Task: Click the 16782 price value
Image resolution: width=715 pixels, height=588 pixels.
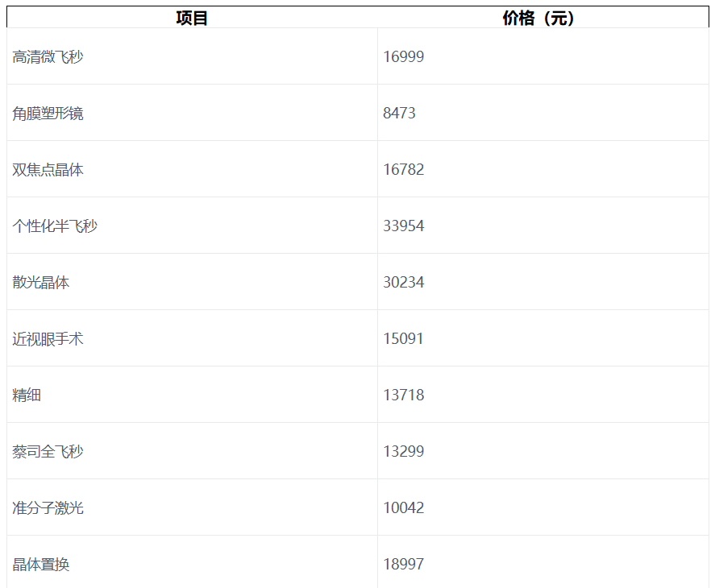Action: [x=403, y=169]
